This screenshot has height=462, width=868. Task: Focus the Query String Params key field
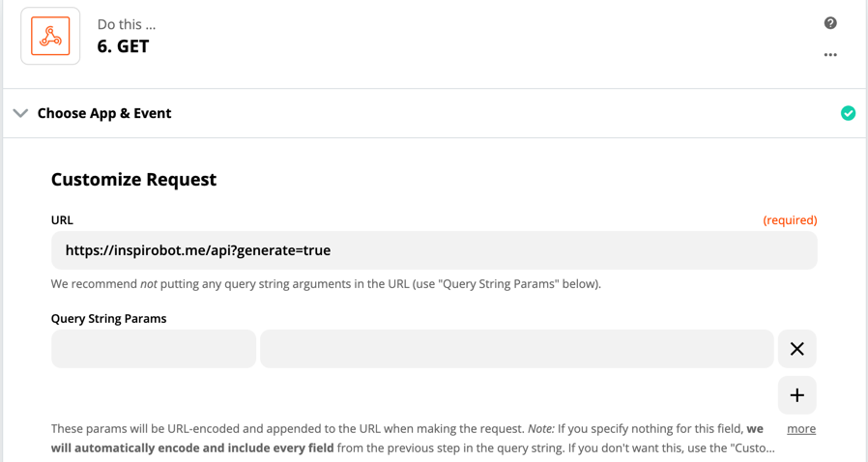coord(154,349)
